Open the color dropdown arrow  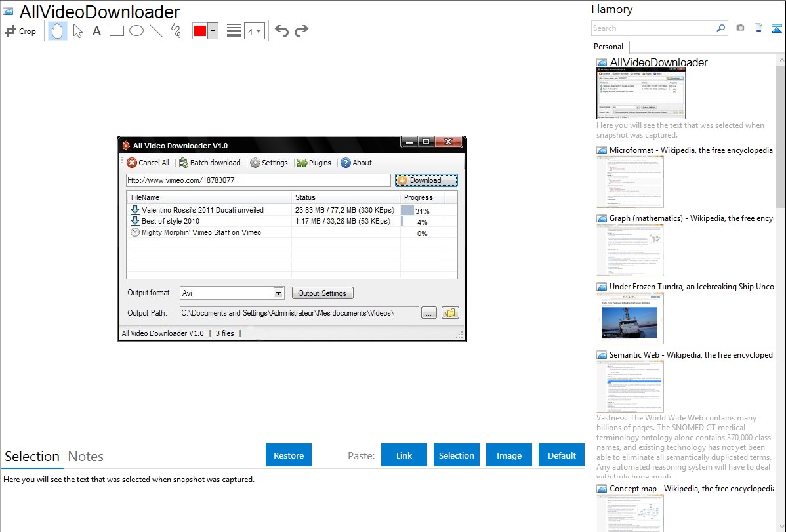click(x=213, y=31)
